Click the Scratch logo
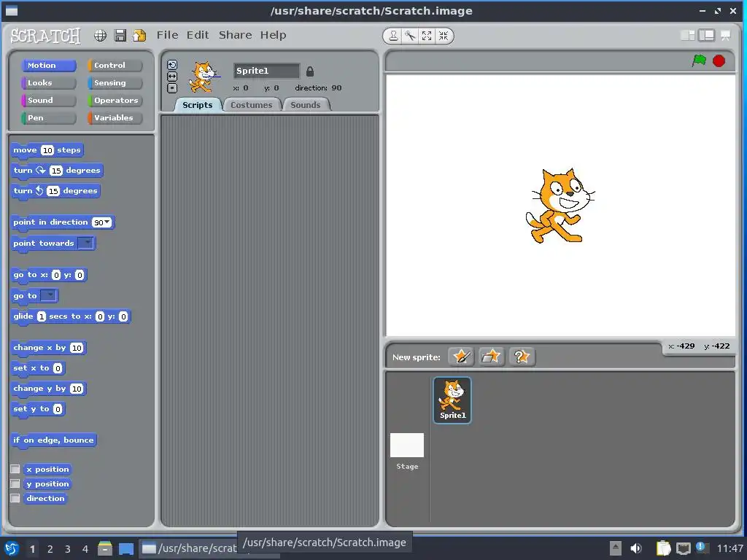The image size is (747, 560). click(46, 36)
